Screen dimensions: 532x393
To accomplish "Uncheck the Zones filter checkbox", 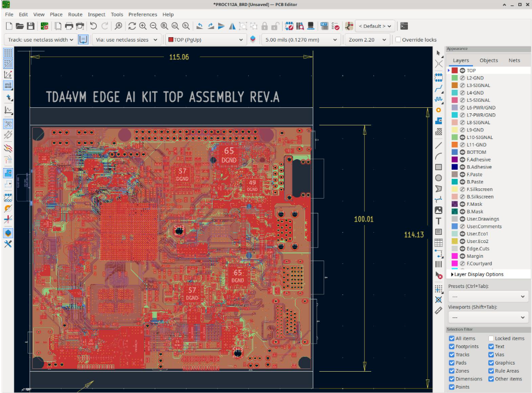I will pyautogui.click(x=452, y=371).
